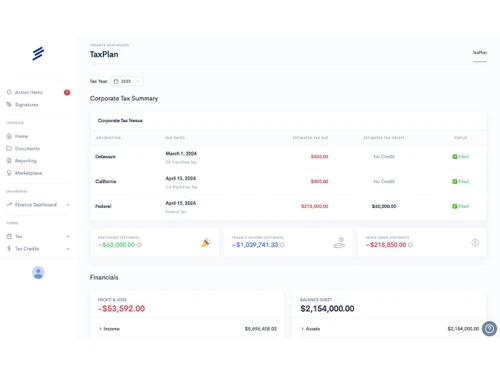Open Reporting in the sidebar
The width and height of the screenshot is (500, 375).
tap(26, 161)
